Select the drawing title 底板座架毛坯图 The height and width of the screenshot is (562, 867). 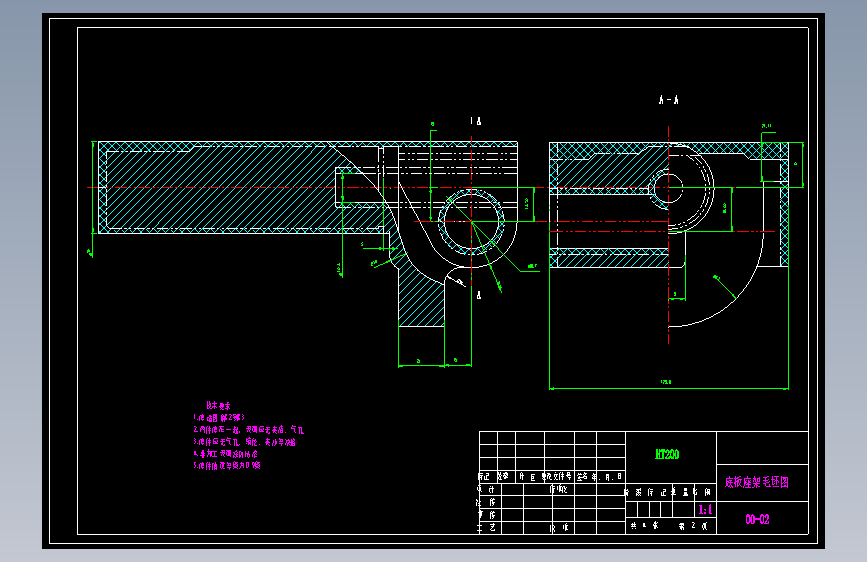[x=756, y=482]
